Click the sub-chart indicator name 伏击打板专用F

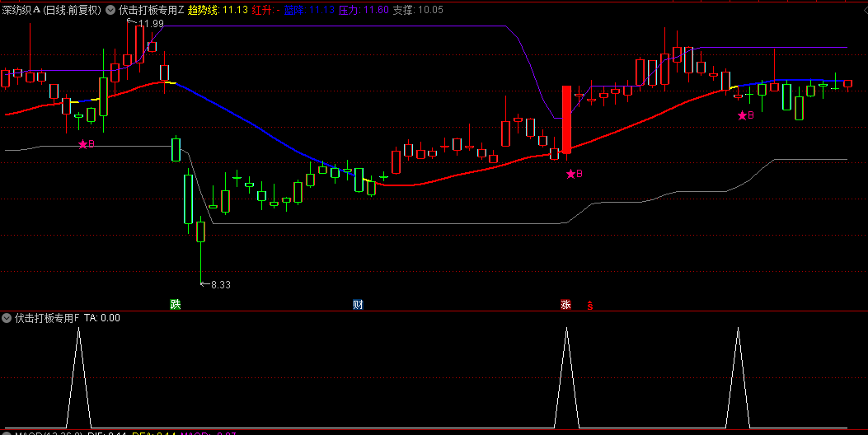47,318
